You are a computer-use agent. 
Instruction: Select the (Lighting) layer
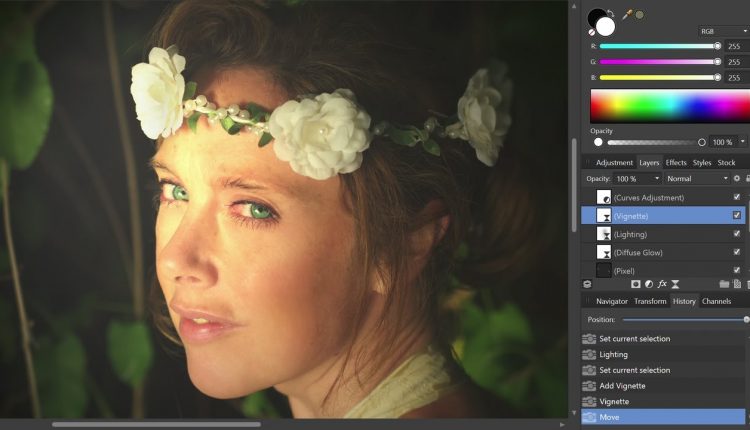tap(663, 234)
